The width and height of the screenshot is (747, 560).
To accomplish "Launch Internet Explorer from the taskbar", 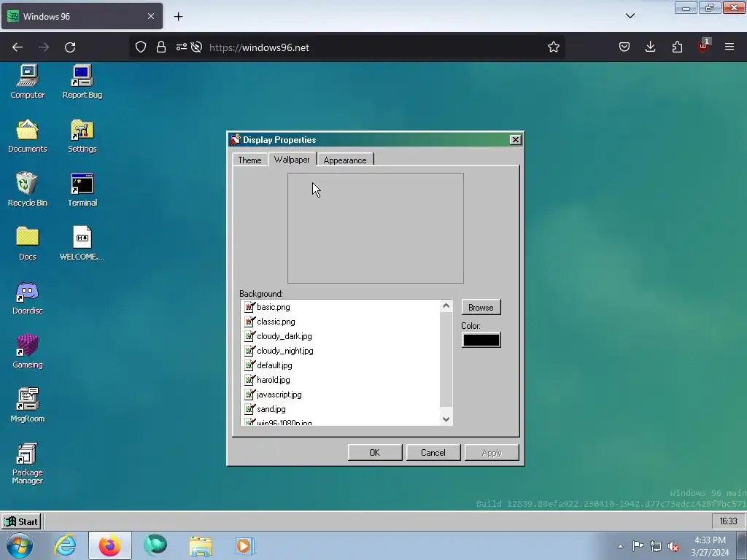I will point(65,545).
